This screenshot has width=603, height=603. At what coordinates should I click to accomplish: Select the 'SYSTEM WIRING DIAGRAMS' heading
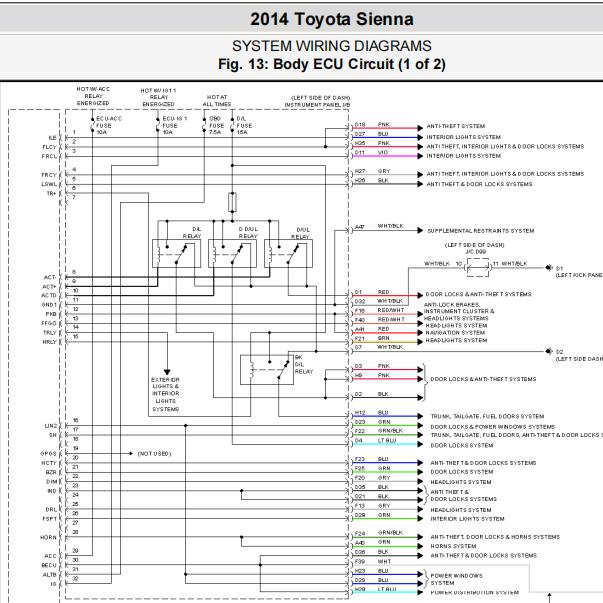coord(332,46)
